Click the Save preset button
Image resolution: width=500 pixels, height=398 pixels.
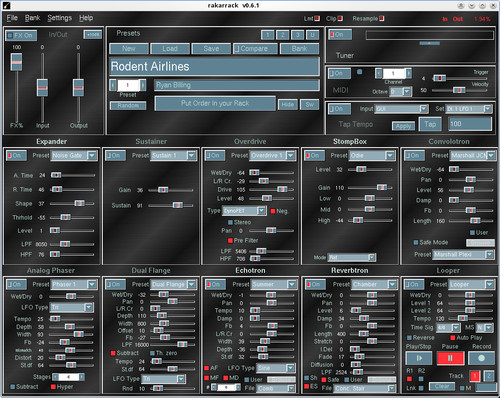(211, 49)
